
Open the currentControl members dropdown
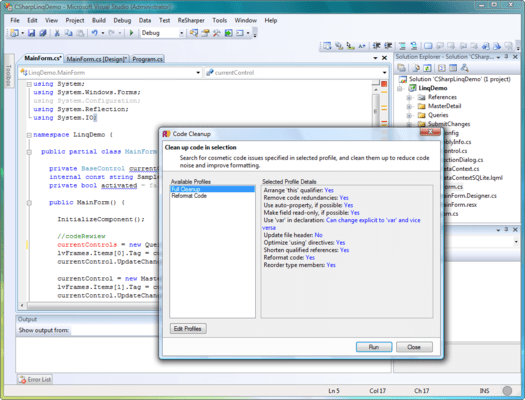coord(384,73)
